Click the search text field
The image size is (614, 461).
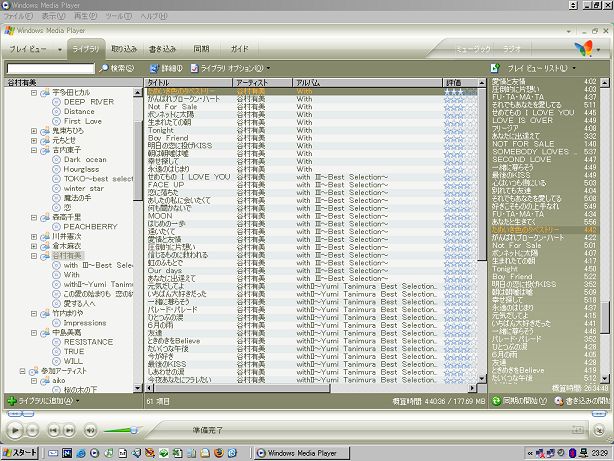point(51,69)
